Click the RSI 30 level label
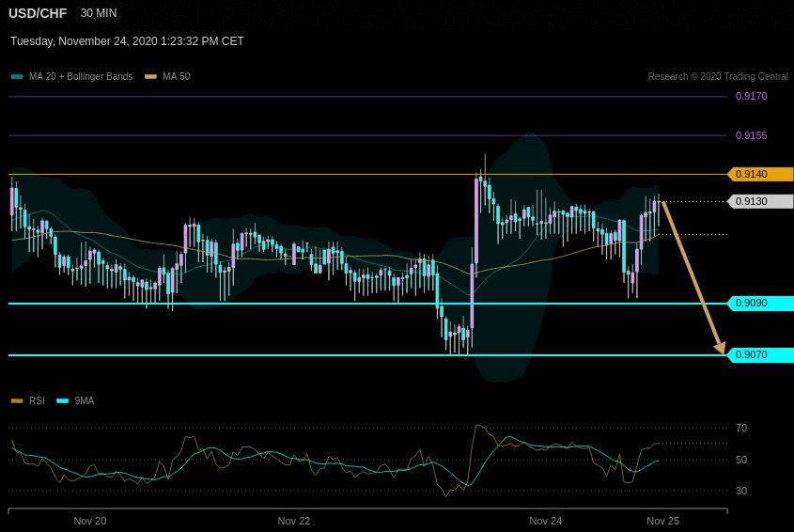 coord(741,491)
